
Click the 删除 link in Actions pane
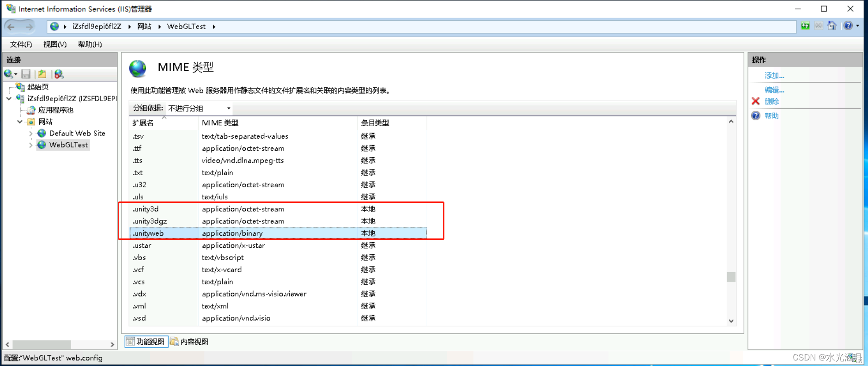(771, 101)
